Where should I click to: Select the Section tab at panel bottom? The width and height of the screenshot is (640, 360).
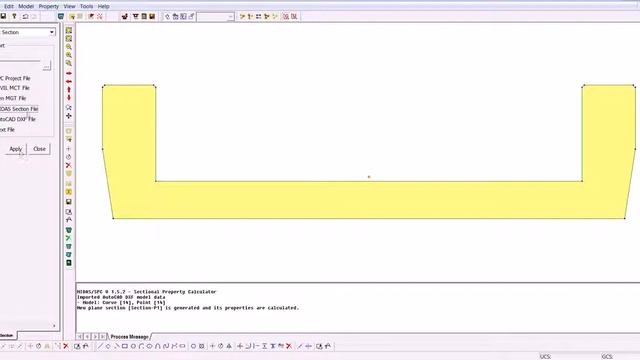click(7, 336)
